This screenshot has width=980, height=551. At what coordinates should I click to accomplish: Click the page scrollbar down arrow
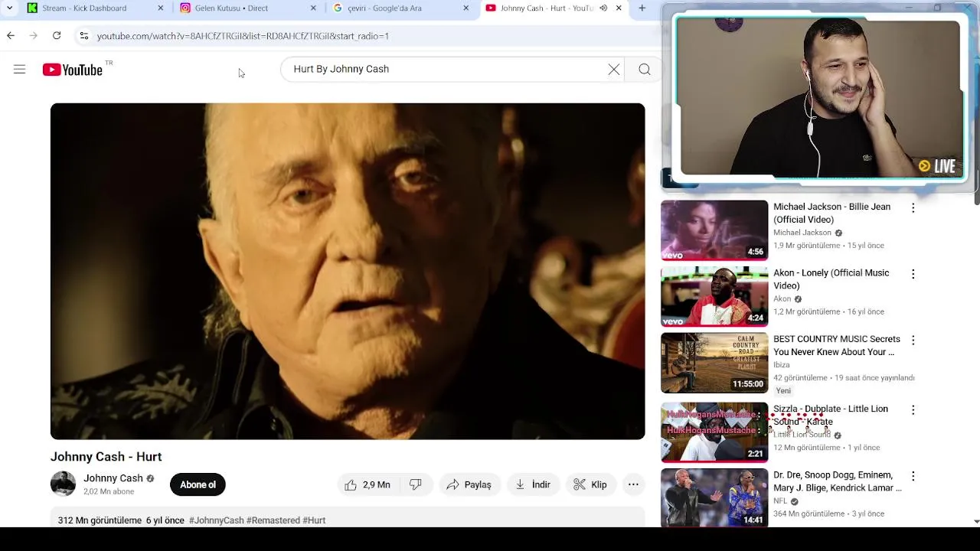[x=976, y=521]
